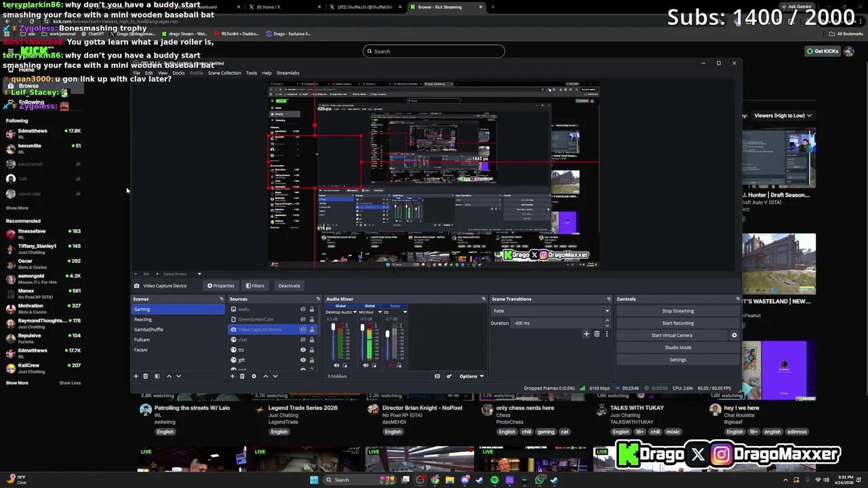Image resolution: width=868 pixels, height=488 pixels.
Task: Click Start Recording button
Action: pyautogui.click(x=677, y=323)
